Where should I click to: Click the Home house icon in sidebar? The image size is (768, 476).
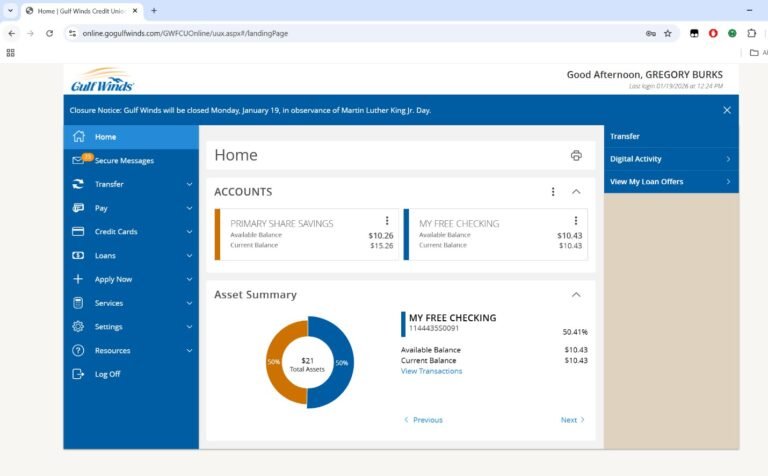coord(79,137)
